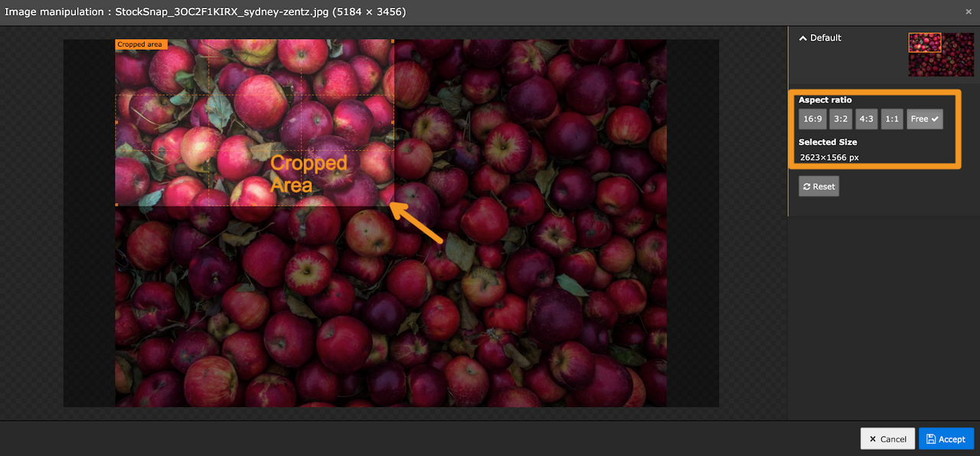The image size is (980, 456).
Task: Switch to 4:3 aspect ratio
Action: click(866, 119)
